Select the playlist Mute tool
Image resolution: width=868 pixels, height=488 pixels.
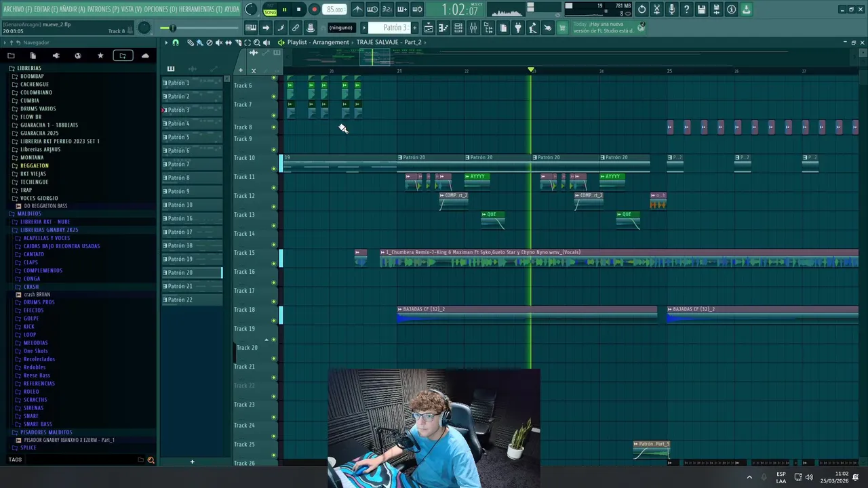(218, 42)
